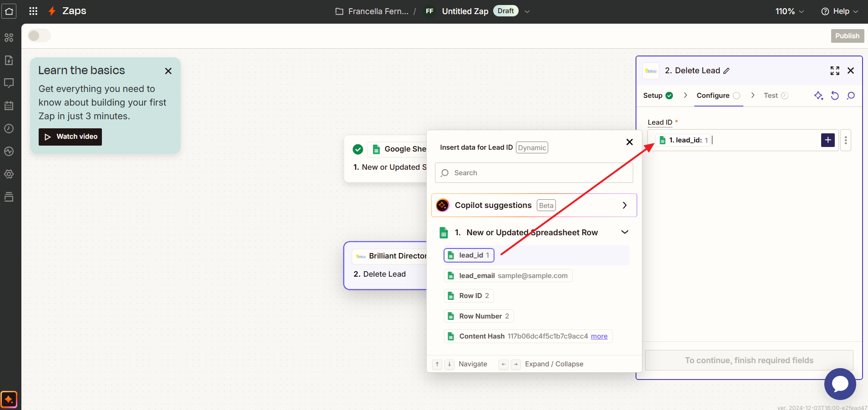
Task: Select the Row ID 2 data pill
Action: tap(469, 296)
